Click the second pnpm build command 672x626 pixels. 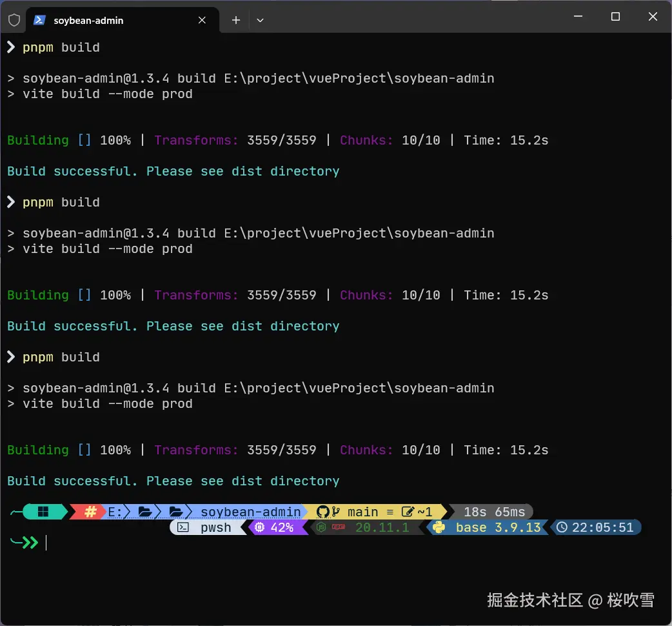[61, 203]
